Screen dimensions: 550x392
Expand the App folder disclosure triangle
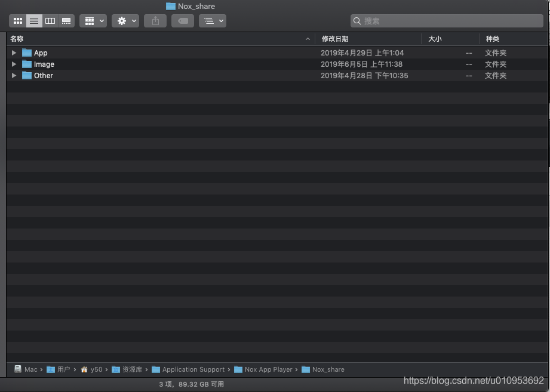click(x=14, y=53)
